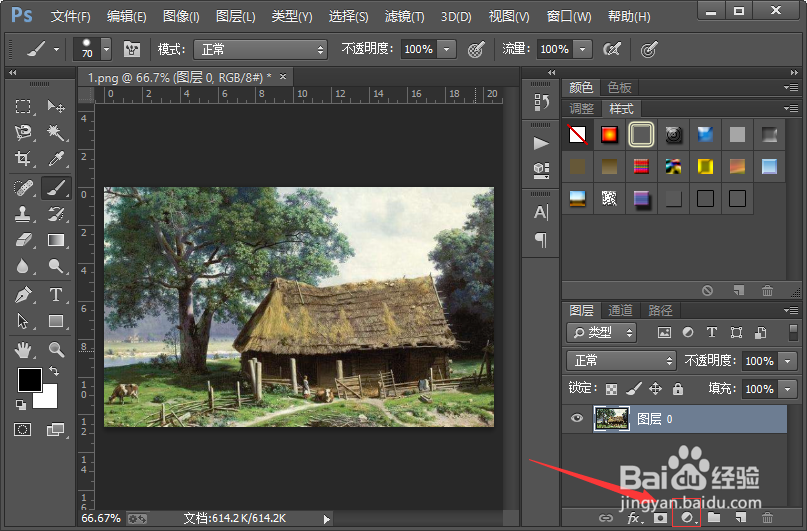This screenshot has height=531, width=807.
Task: Swap foreground and background colors
Action: pos(54,370)
